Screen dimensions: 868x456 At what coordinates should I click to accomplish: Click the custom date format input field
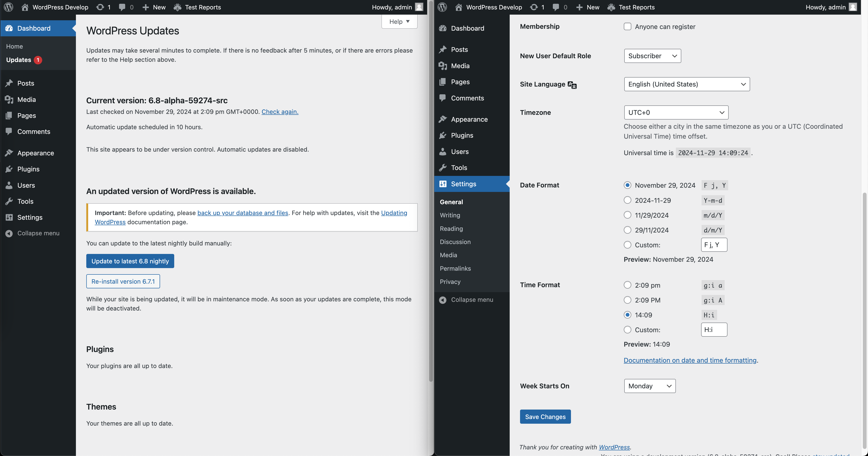pyautogui.click(x=714, y=245)
